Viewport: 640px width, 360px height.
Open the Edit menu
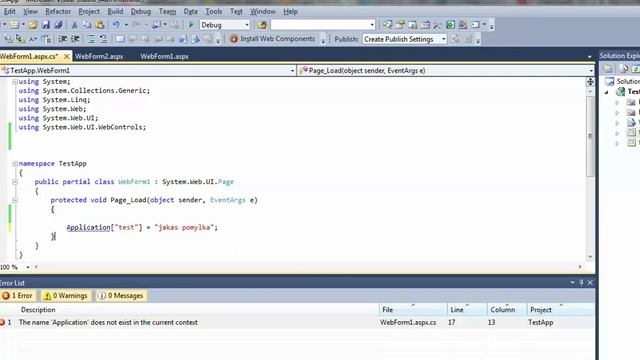[9, 11]
